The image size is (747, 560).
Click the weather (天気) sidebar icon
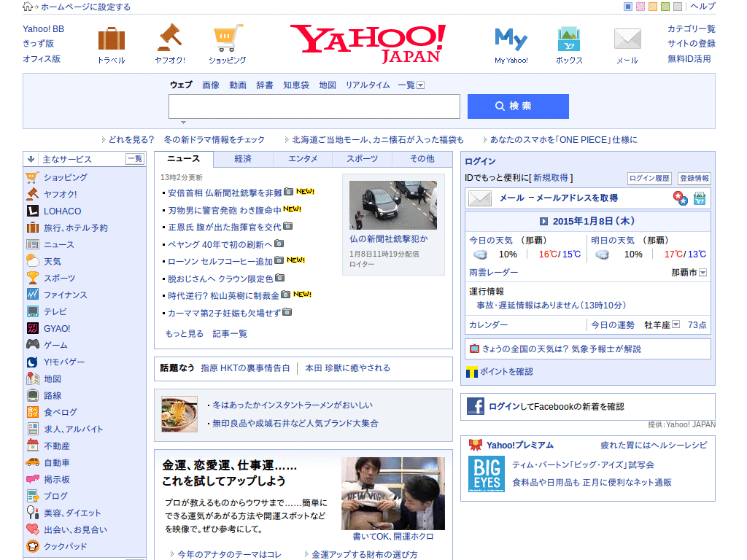(x=32, y=261)
